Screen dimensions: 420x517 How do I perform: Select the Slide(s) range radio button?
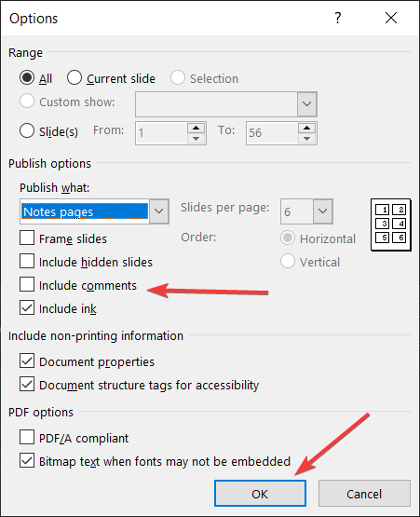27,130
